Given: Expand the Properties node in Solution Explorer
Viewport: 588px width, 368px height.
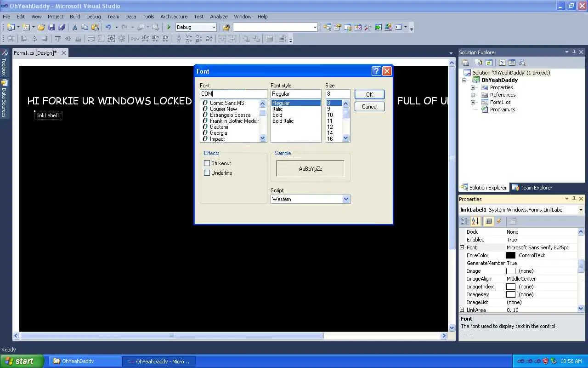Looking at the screenshot, I should (473, 87).
